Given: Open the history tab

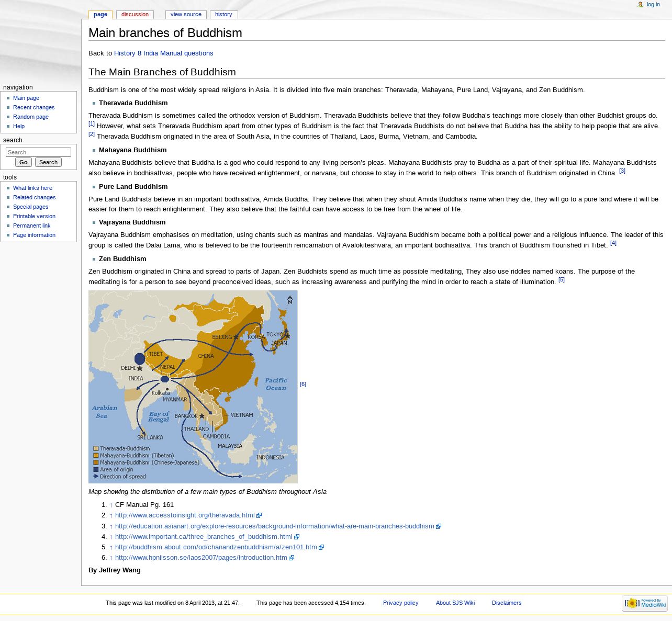Looking at the screenshot, I should click(223, 15).
